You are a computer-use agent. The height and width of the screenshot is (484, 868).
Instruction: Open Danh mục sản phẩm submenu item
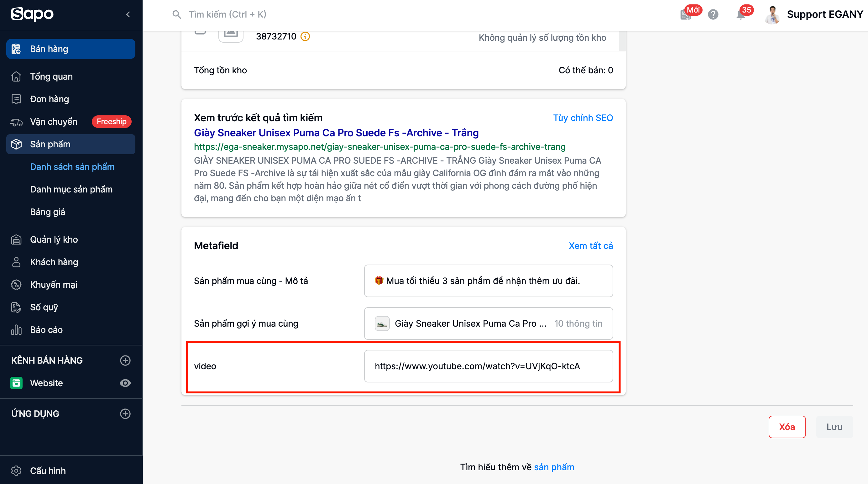click(x=71, y=189)
